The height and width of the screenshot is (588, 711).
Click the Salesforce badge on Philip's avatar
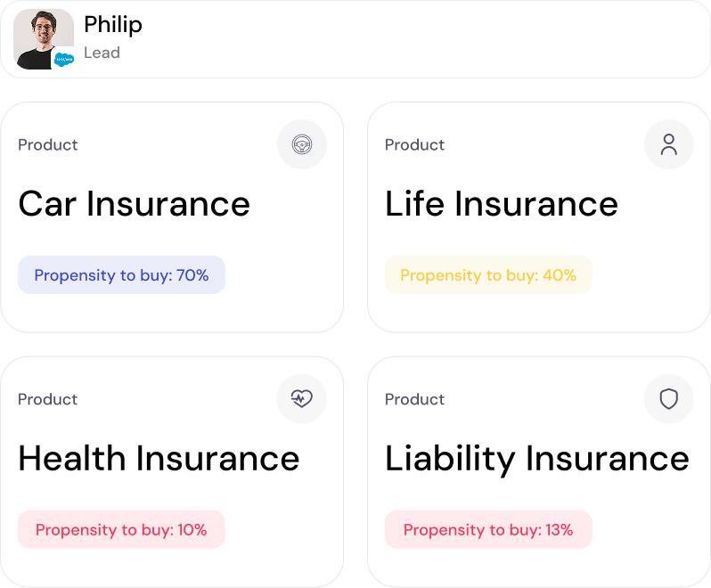[63, 60]
